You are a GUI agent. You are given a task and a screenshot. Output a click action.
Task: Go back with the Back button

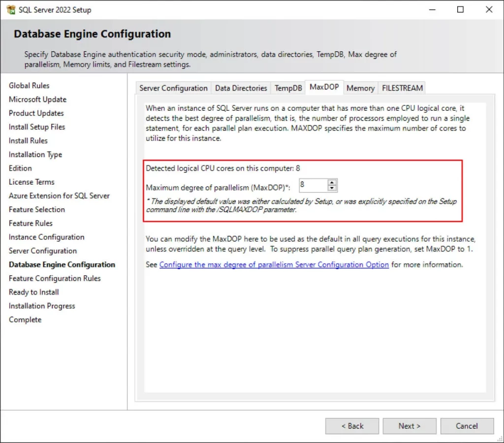click(352, 426)
